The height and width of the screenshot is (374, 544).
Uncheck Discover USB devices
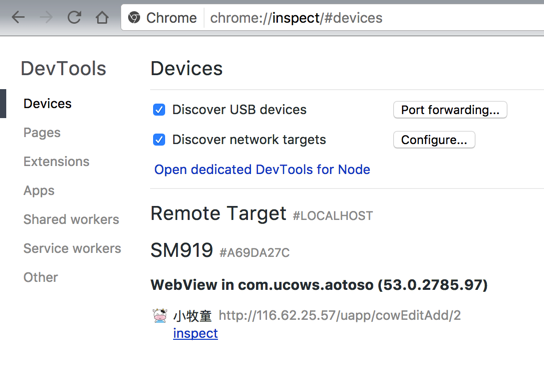159,110
